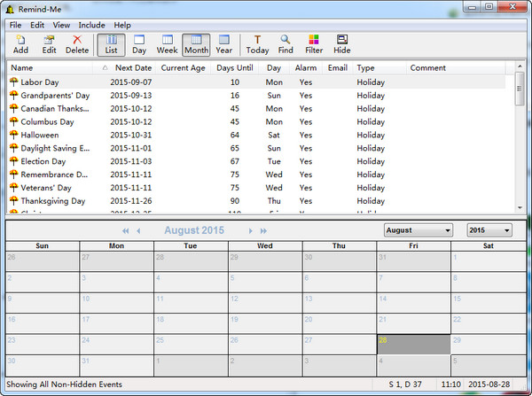Click status text Showing All Non-Hidden Events
The height and width of the screenshot is (396, 532).
pyautogui.click(x=64, y=384)
